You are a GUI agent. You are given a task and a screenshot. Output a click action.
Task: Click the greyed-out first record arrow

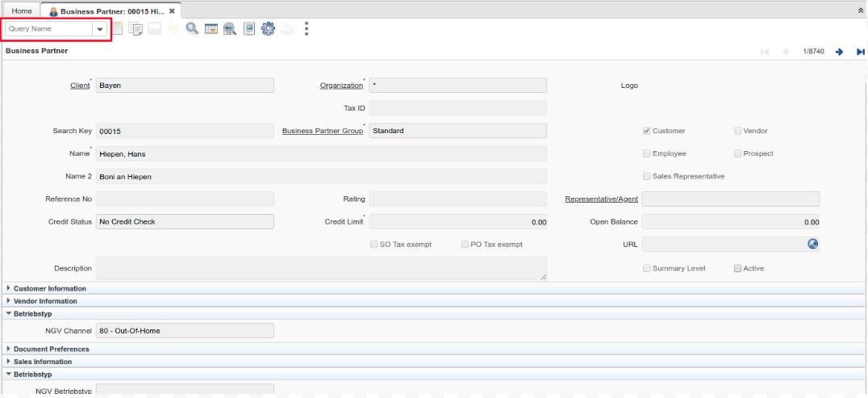pyautogui.click(x=765, y=52)
